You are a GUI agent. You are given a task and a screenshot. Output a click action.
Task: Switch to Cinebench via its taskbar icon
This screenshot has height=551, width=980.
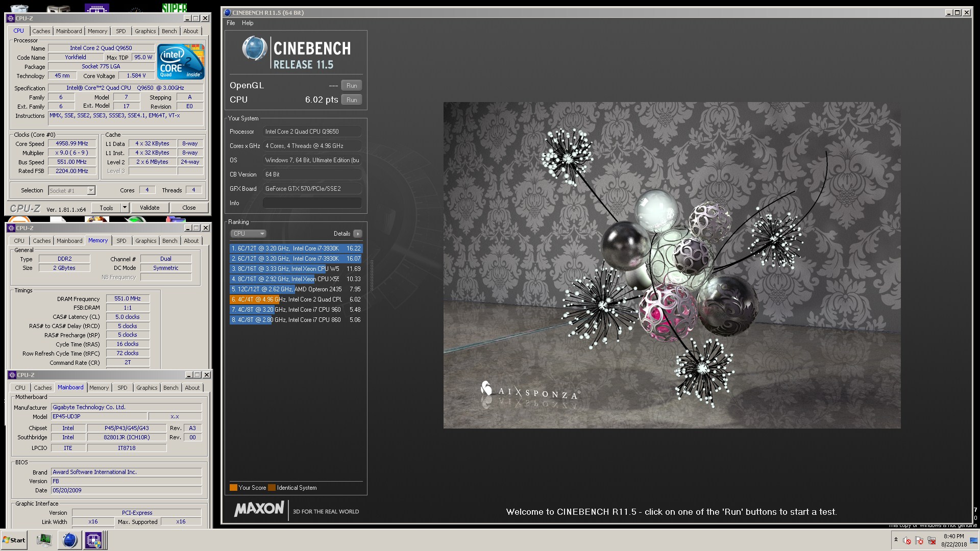coord(69,540)
